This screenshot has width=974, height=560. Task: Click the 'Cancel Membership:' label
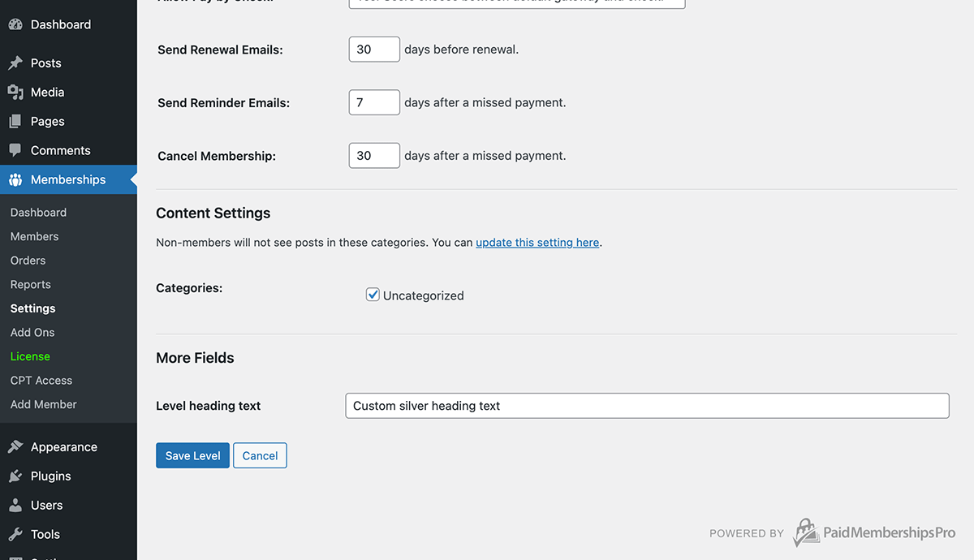pos(217,156)
